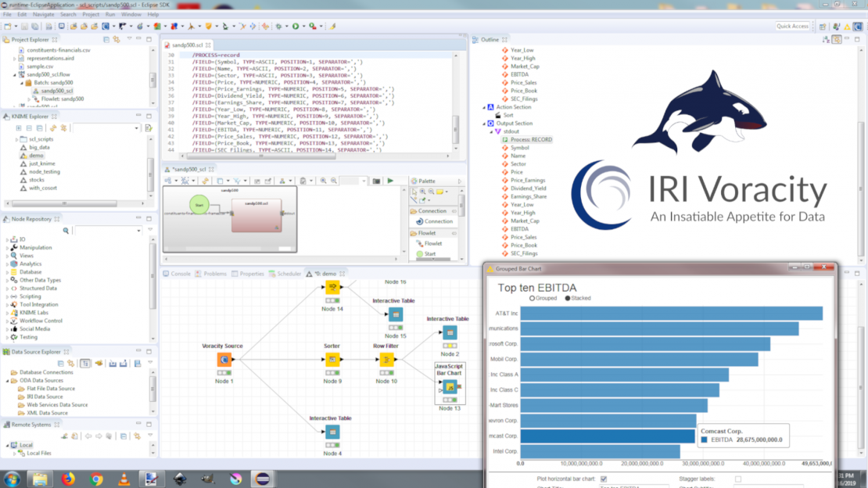The height and width of the screenshot is (488, 868).
Task: Switch to the sandp500.scl editor tab
Action: coord(187,45)
